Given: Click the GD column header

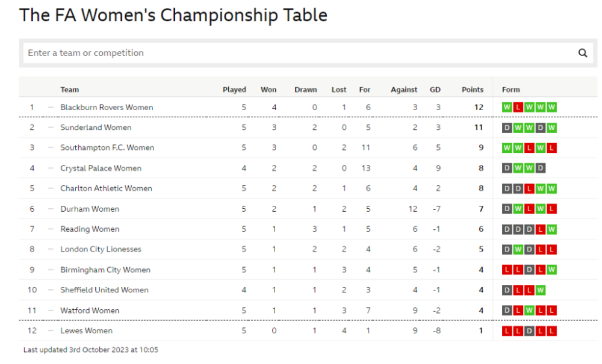Looking at the screenshot, I should tap(435, 90).
